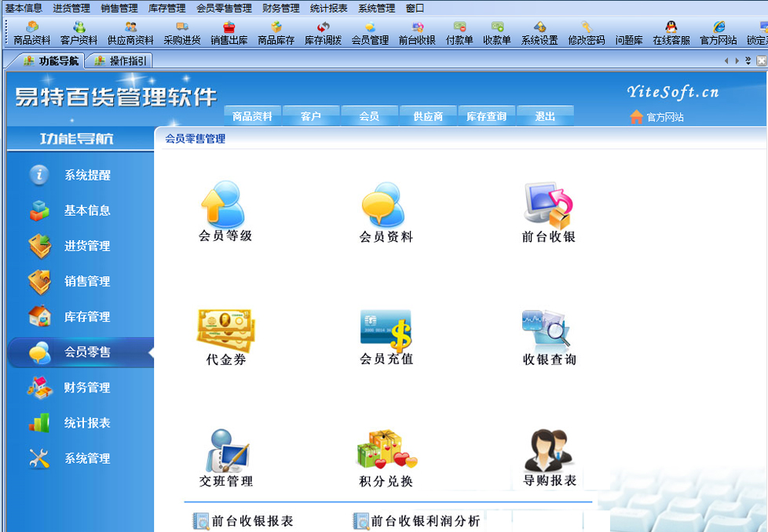Select the 积分兑换 gift icon
Image resolution: width=768 pixels, height=532 pixels.
(386, 452)
